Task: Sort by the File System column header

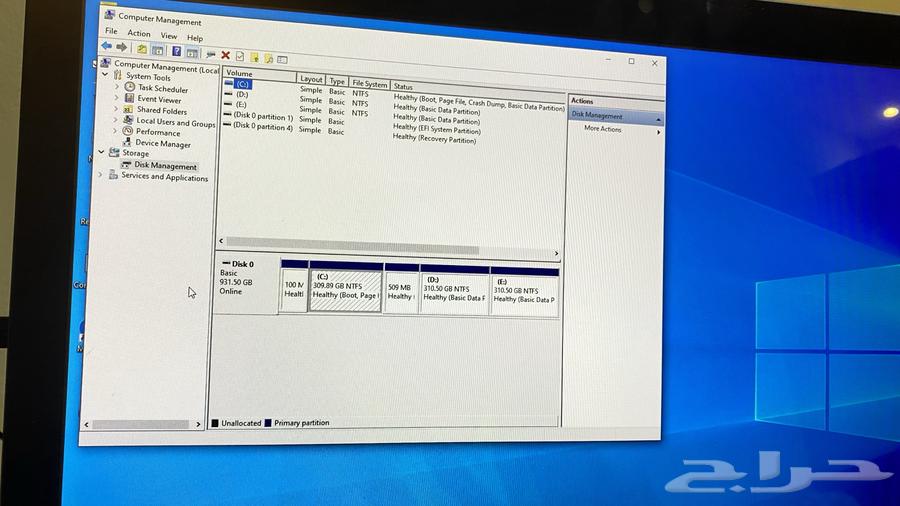Action: [369, 84]
